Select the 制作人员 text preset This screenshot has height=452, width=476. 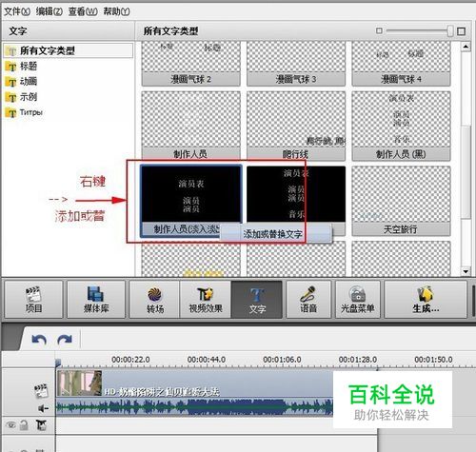pos(190,126)
